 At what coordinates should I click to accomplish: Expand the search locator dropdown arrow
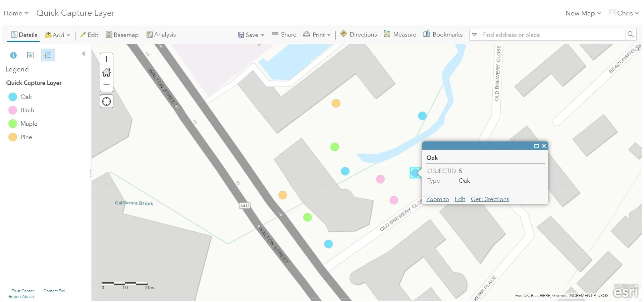point(474,35)
